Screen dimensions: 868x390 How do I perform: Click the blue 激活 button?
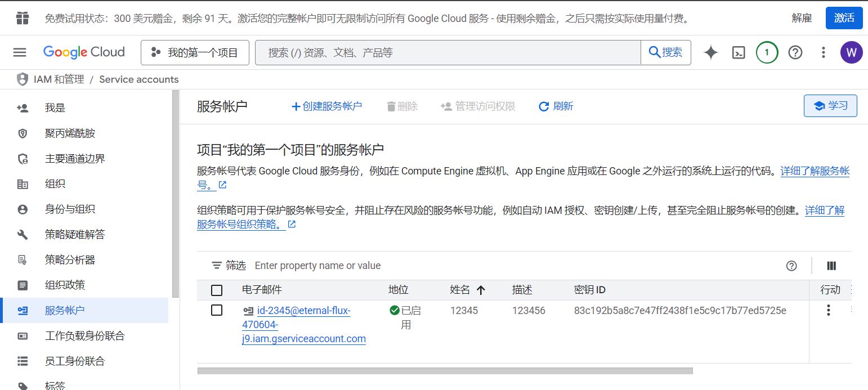tap(844, 18)
